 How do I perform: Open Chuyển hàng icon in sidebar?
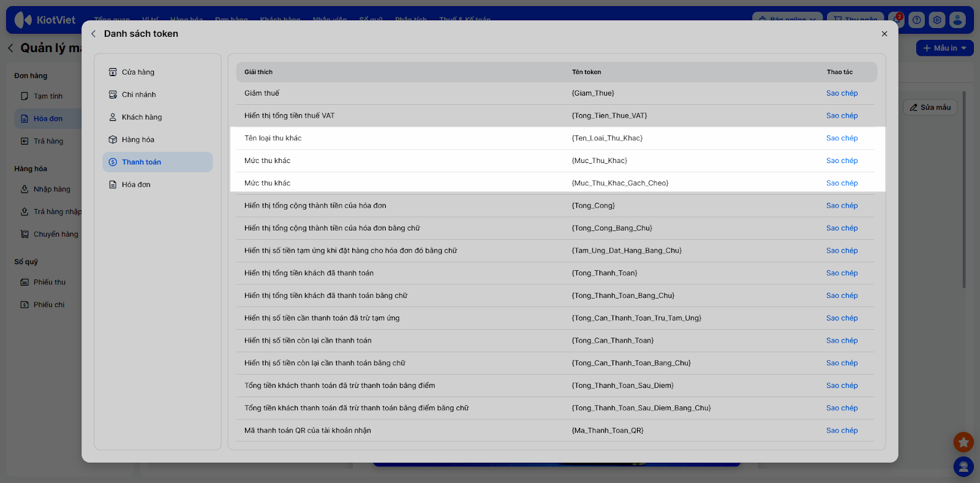24,234
